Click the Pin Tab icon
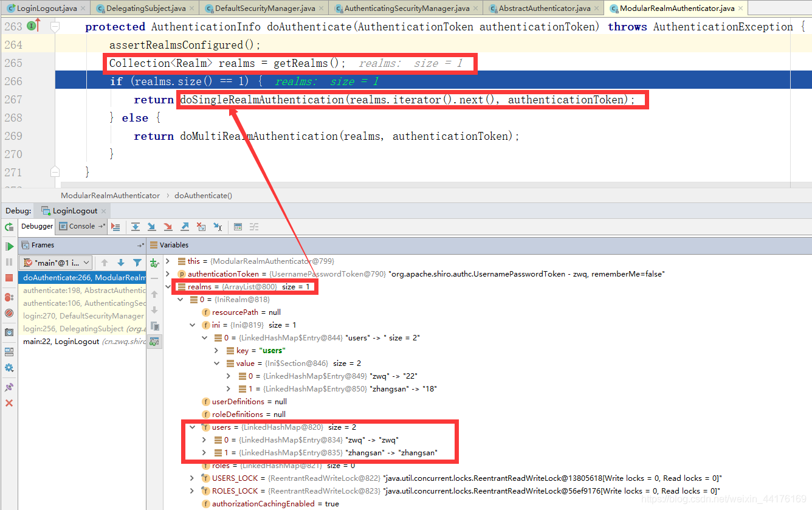Viewport: 812px width, 510px height. (9, 387)
